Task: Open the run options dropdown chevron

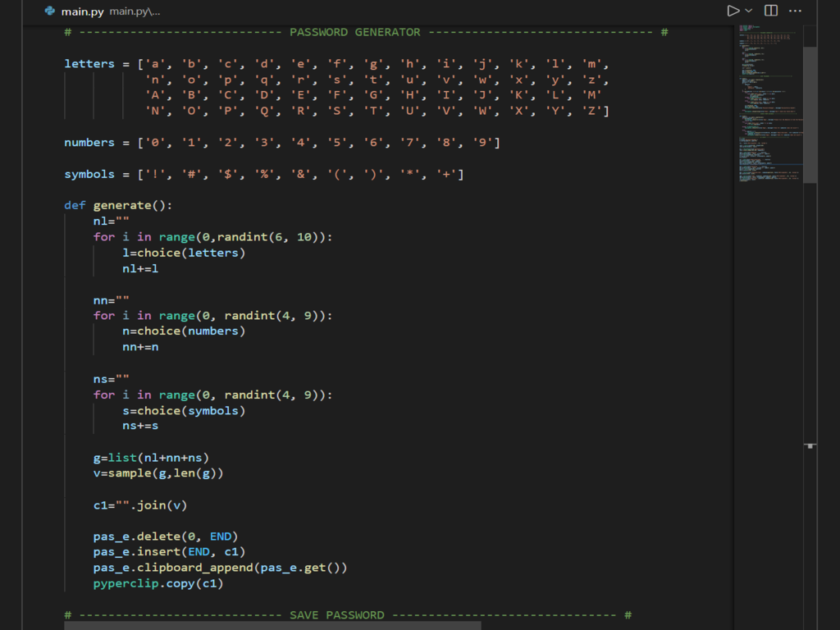Action: (748, 11)
